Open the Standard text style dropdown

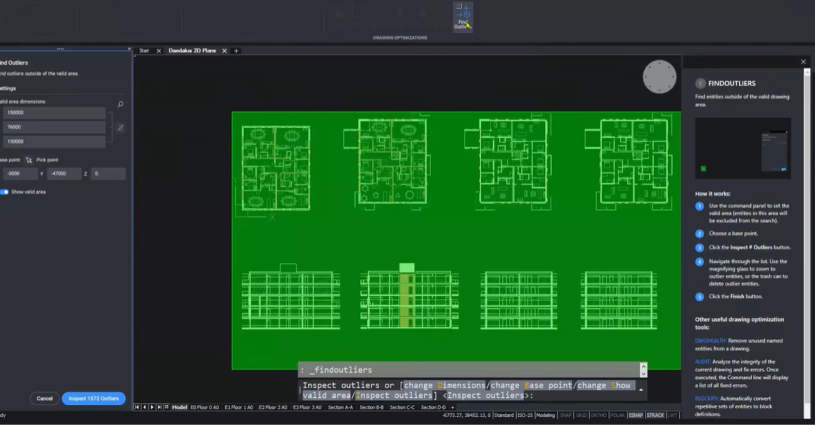click(x=504, y=415)
